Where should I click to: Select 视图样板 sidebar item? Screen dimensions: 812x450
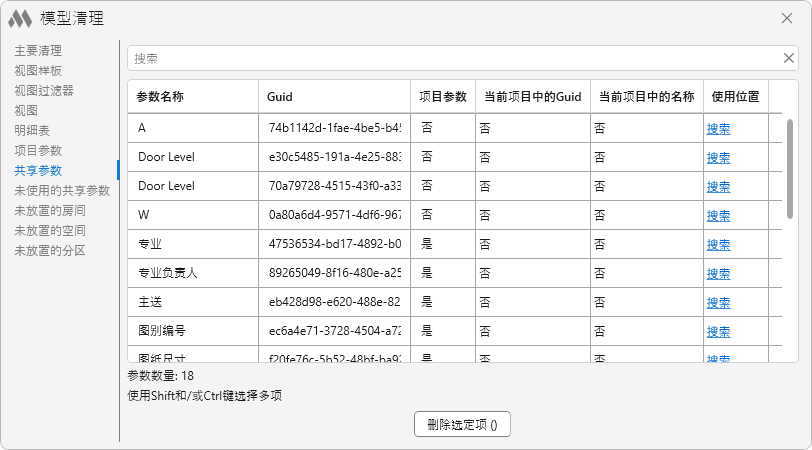point(38,70)
